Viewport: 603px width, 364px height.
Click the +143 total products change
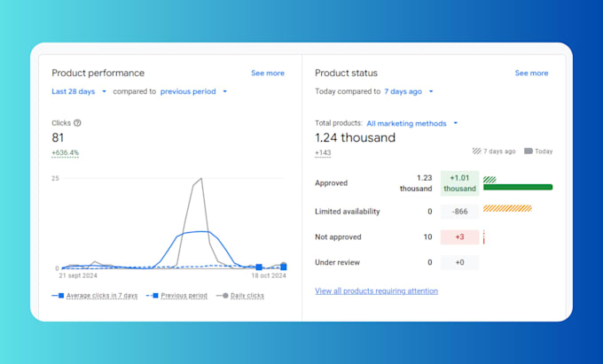pos(323,153)
